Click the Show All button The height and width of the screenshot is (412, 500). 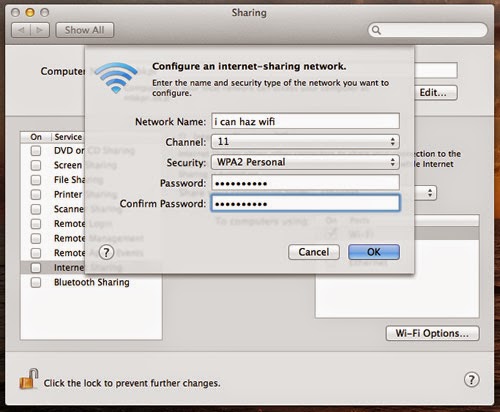85,30
